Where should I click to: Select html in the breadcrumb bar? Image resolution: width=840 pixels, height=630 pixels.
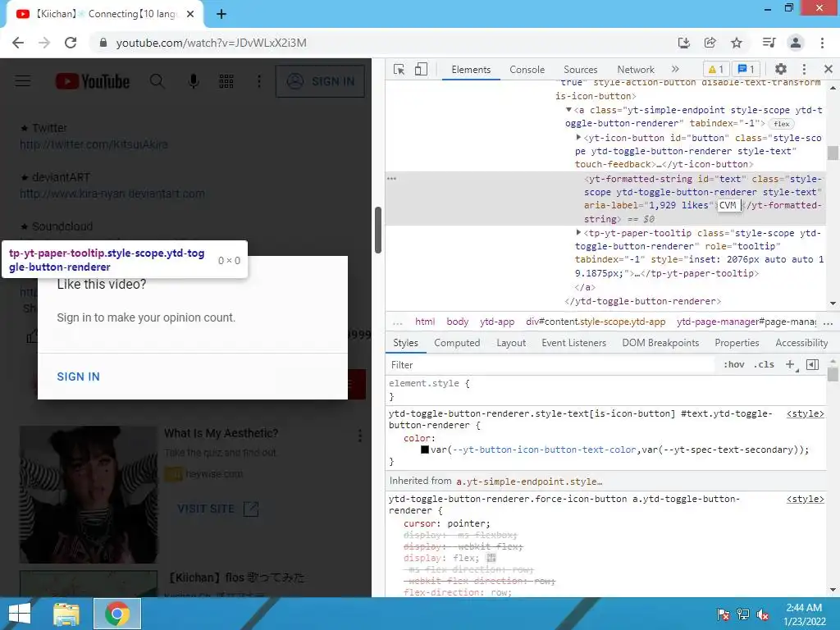pos(425,322)
